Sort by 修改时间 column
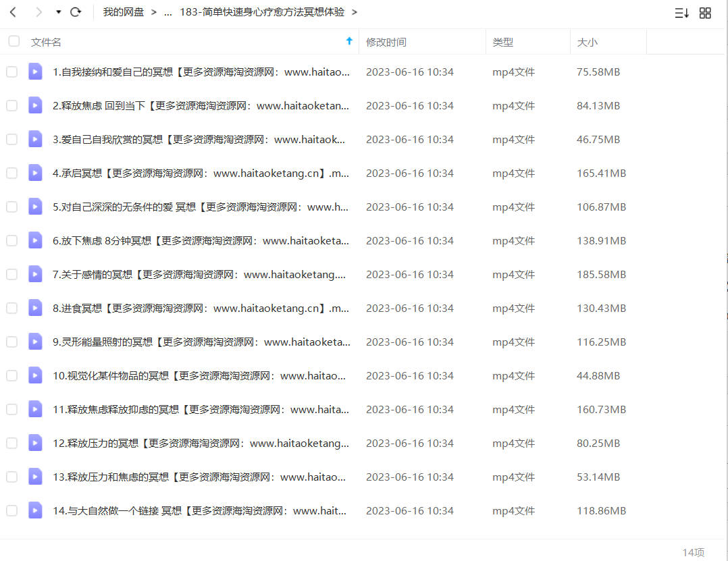The image size is (728, 561). [x=386, y=43]
